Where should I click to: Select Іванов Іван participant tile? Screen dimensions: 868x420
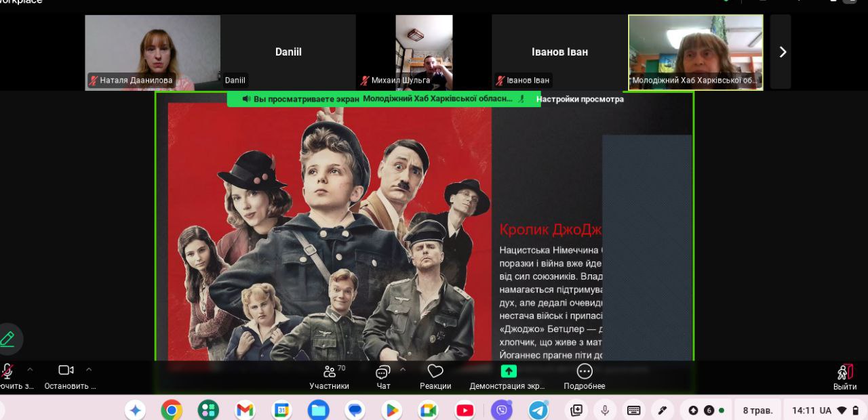(x=559, y=52)
